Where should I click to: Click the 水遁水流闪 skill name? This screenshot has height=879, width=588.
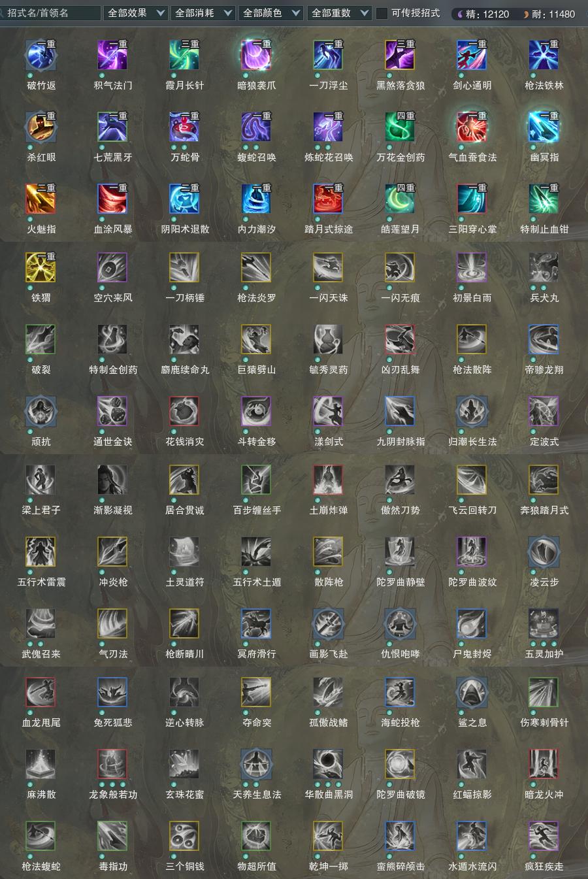click(472, 867)
